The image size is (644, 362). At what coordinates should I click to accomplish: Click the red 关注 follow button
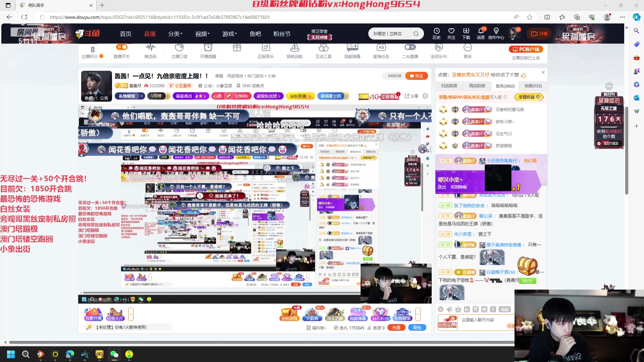coord(417,76)
